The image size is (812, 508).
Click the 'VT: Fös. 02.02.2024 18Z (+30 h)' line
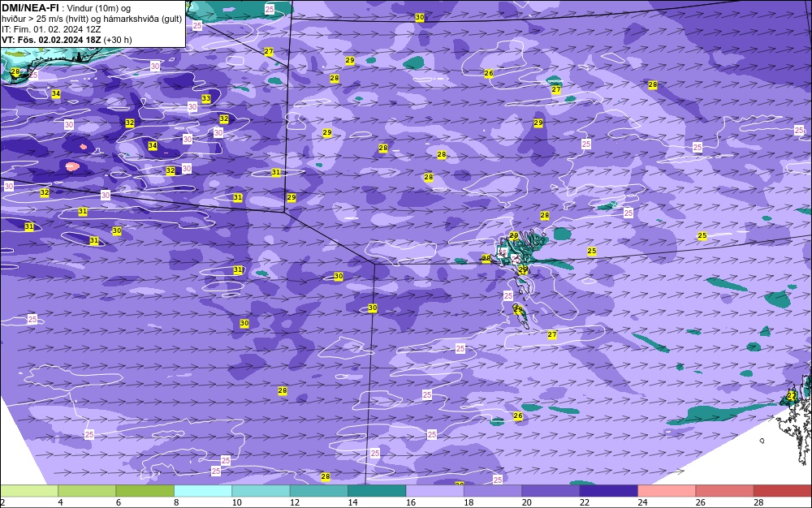point(67,40)
